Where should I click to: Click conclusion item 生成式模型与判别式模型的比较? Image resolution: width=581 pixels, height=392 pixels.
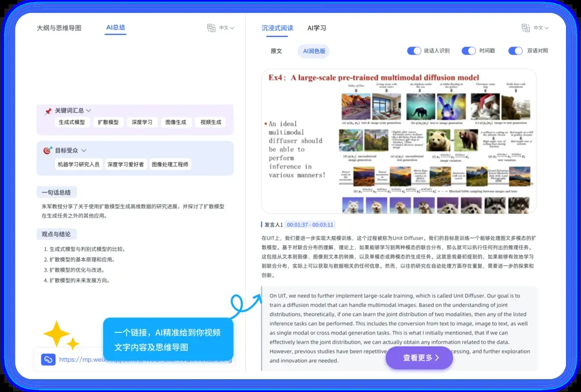coord(84,249)
